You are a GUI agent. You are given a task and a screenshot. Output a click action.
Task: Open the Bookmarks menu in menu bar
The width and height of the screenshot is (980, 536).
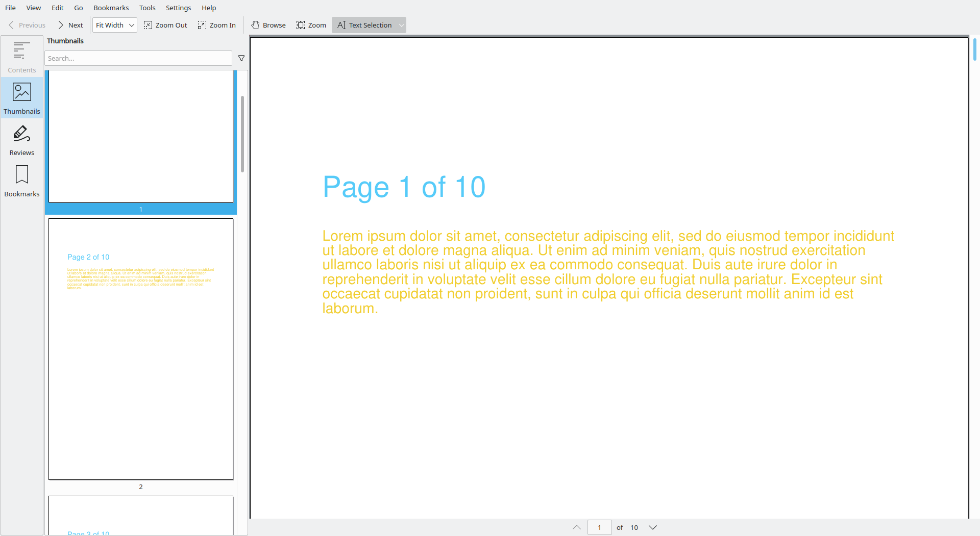[111, 8]
